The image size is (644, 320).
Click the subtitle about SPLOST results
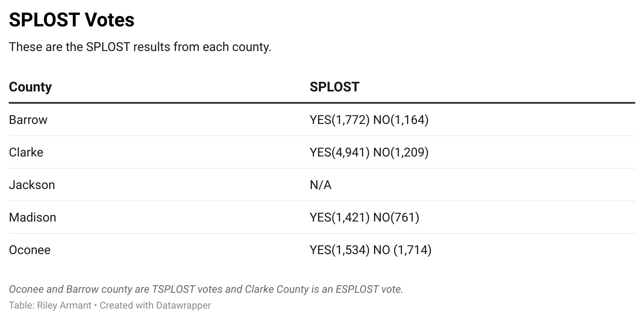tap(140, 47)
